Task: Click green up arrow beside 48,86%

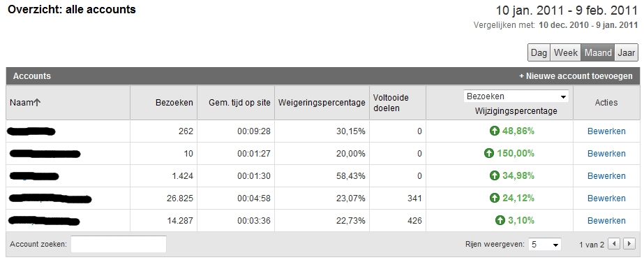Action: point(495,131)
